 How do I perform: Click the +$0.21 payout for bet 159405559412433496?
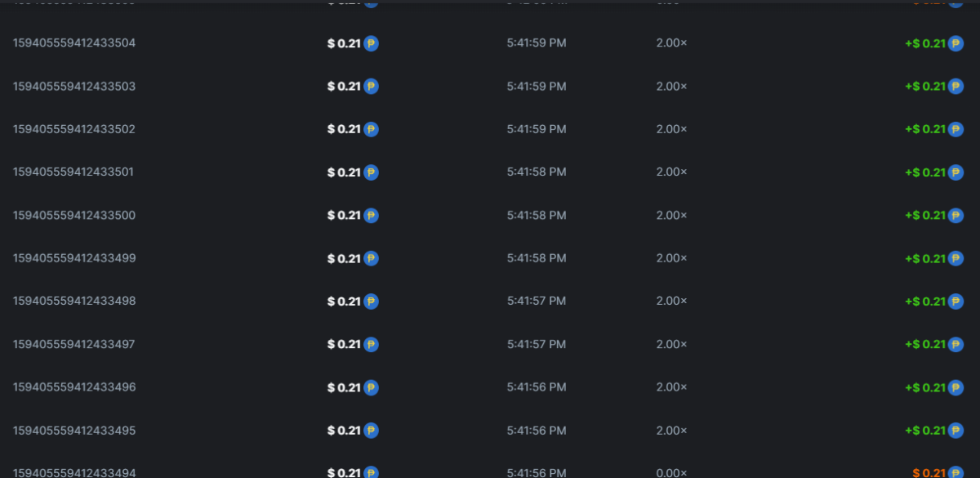coord(924,387)
